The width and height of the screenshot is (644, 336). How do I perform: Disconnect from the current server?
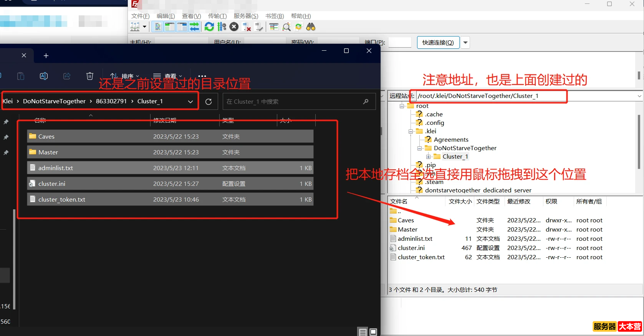[x=247, y=27]
